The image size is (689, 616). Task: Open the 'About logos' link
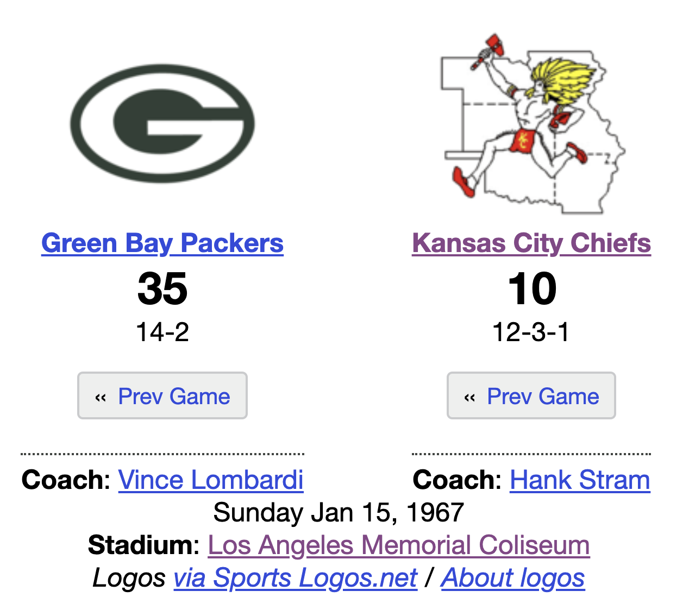(513, 578)
